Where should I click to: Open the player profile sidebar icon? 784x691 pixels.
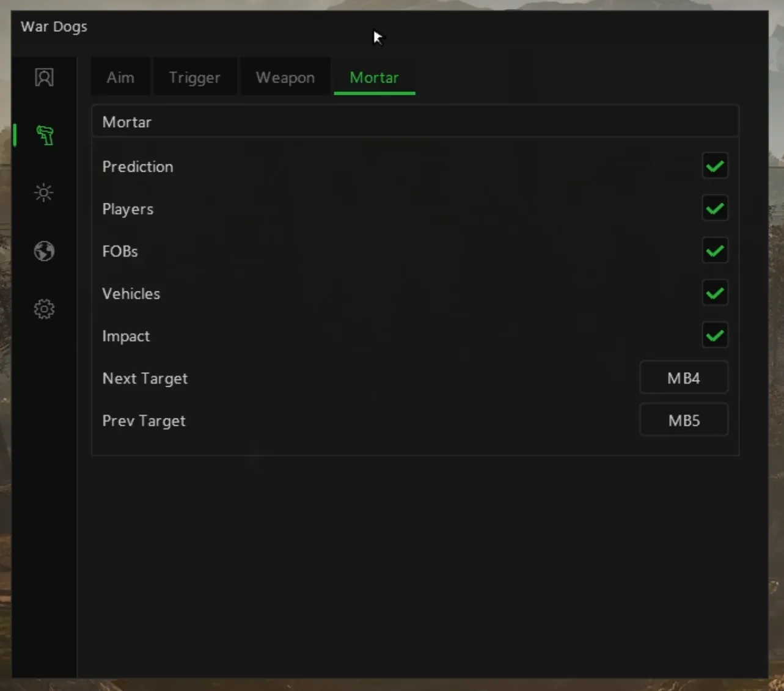[44, 77]
